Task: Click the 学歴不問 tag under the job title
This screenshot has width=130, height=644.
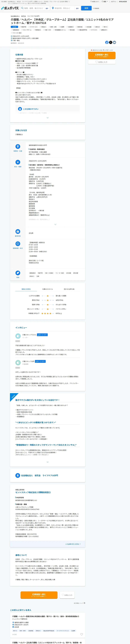Action: [23, 27]
